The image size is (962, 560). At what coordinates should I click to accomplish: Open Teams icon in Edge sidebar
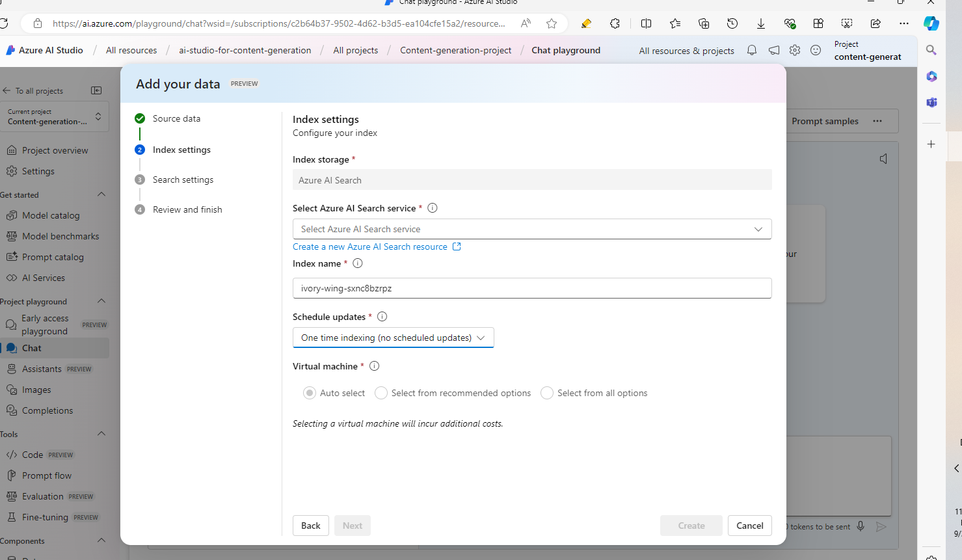coord(931,102)
